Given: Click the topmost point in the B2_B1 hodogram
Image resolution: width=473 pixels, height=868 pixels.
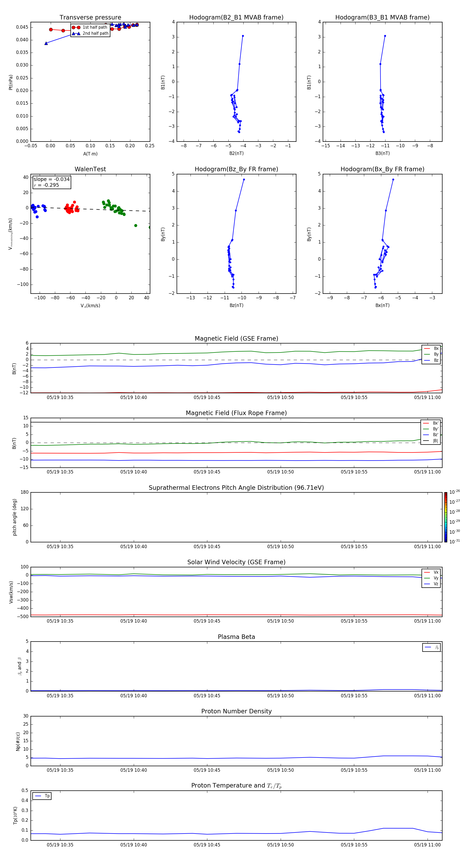Looking at the screenshot, I should click(243, 36).
